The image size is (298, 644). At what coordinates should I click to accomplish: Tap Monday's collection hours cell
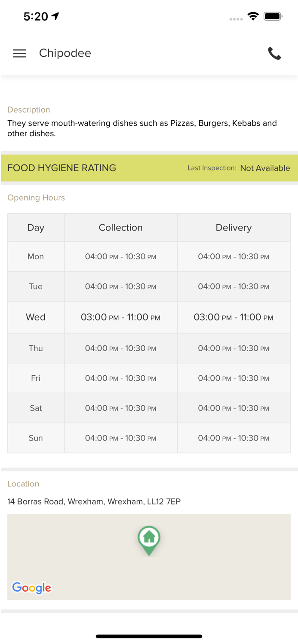[120, 257]
